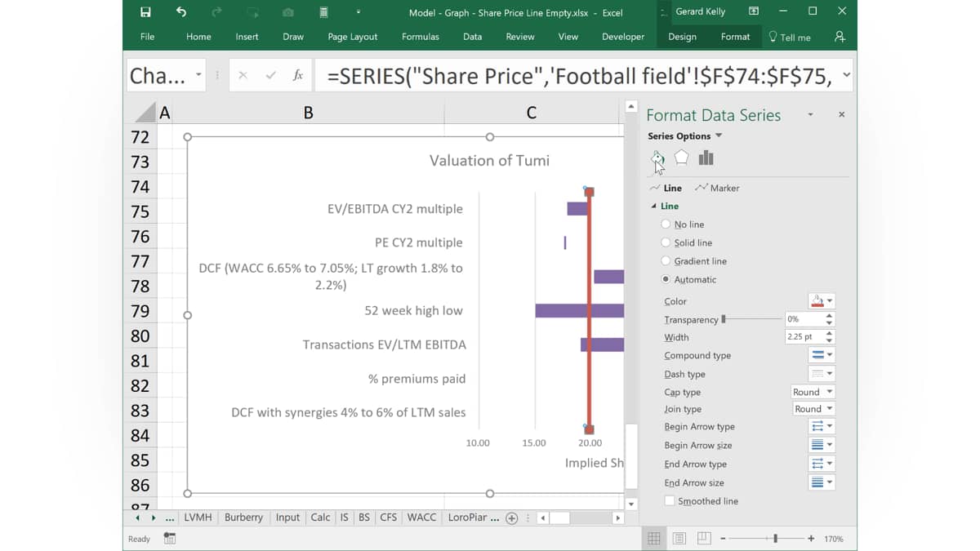Select row 79 header
This screenshot has height=551, width=980.
[x=140, y=311]
